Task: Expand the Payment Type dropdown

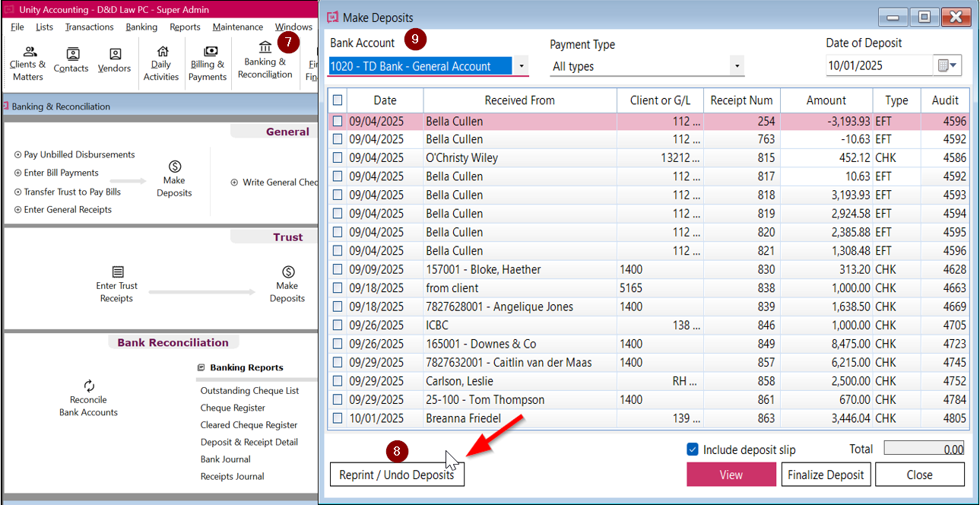Action: pyautogui.click(x=737, y=66)
